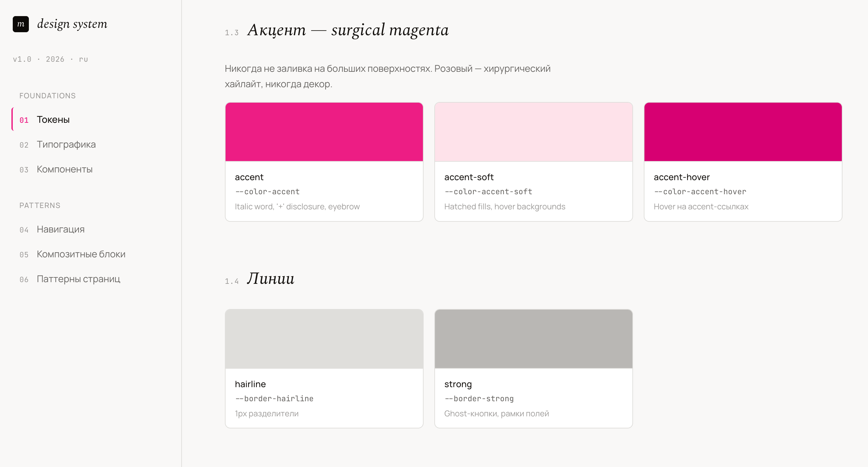The width and height of the screenshot is (868, 467).
Task: Open the Типографика section
Action: pos(96,145)
